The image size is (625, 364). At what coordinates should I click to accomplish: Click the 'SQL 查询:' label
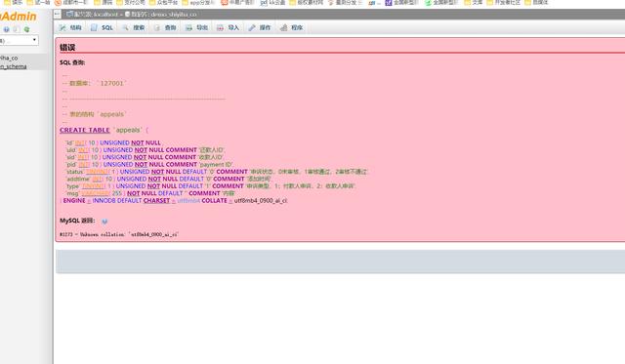[x=72, y=62]
